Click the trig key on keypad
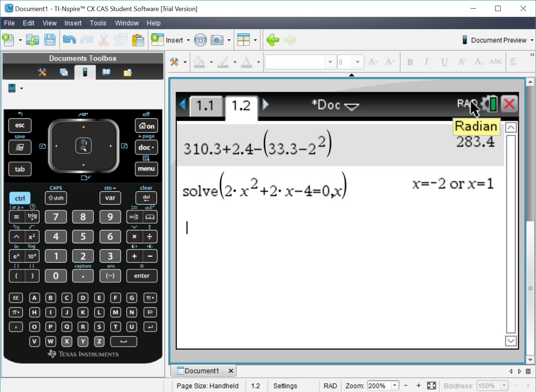The width and height of the screenshot is (536, 392). pyautogui.click(x=32, y=216)
